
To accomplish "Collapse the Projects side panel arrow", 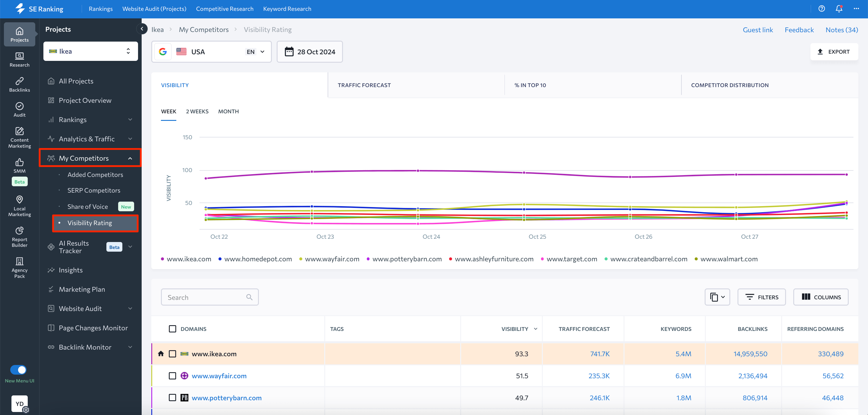I will [x=142, y=29].
